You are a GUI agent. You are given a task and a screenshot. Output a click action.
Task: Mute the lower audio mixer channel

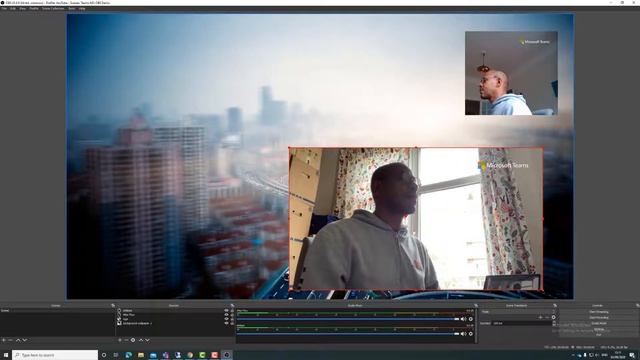pos(464,334)
